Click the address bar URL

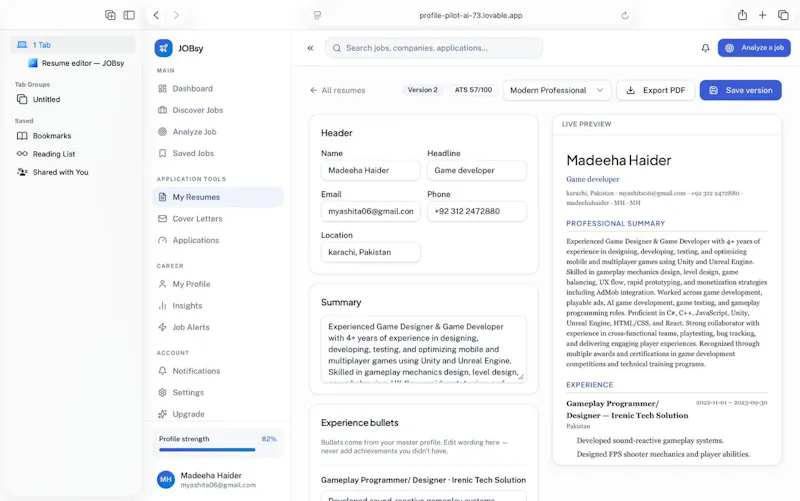pos(470,15)
